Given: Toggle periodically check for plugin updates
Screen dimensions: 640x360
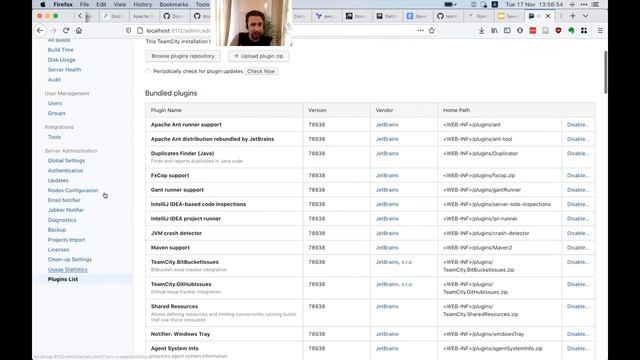Looking at the screenshot, I should click(x=148, y=71).
